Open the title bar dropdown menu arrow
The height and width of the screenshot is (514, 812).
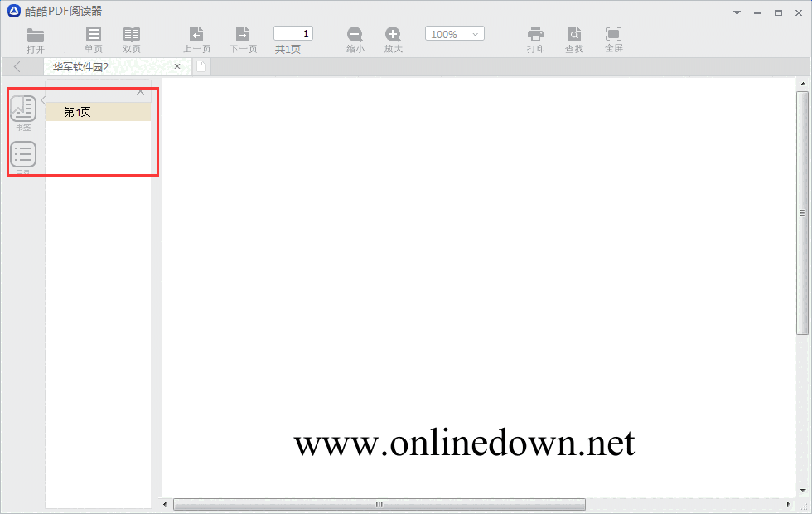tap(737, 13)
